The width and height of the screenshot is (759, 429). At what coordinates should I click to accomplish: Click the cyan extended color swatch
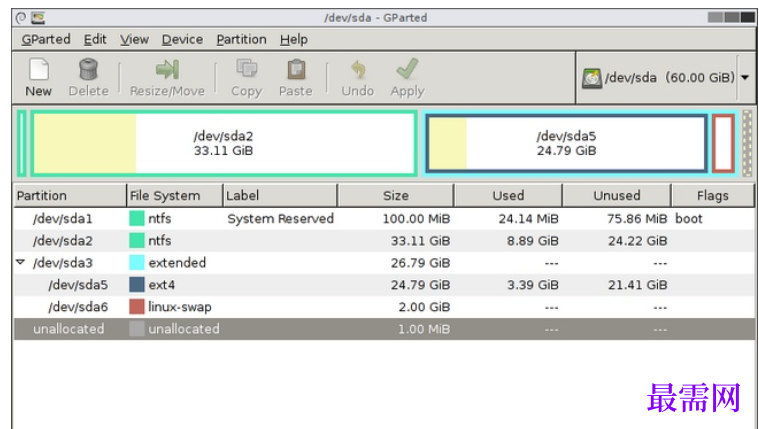click(x=137, y=262)
